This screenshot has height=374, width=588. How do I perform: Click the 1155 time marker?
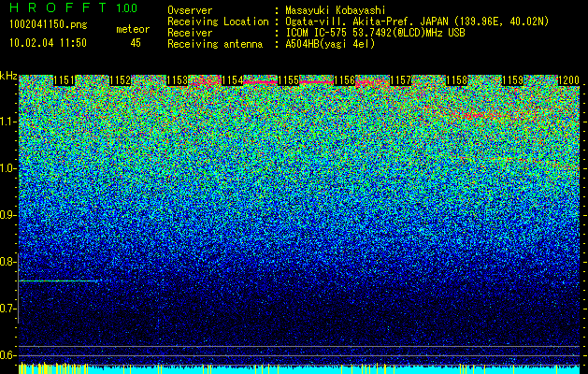pos(288,80)
